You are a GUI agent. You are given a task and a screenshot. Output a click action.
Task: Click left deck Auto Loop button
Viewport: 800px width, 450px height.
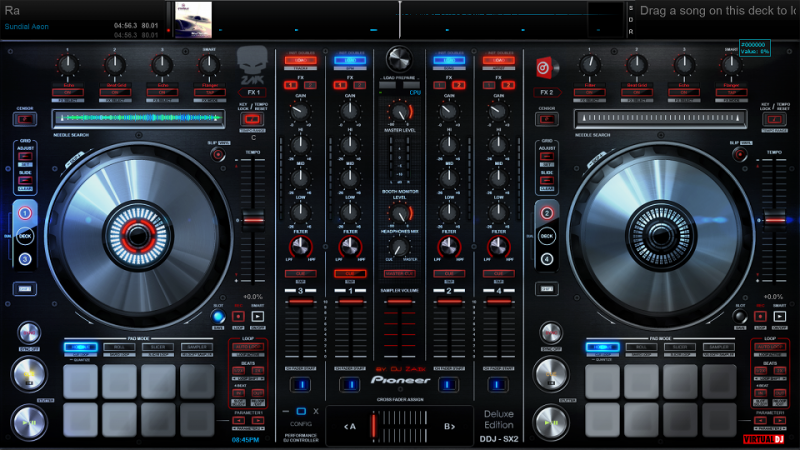point(248,347)
